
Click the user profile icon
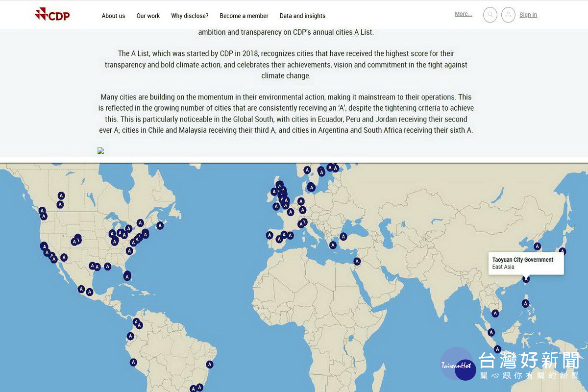(509, 15)
